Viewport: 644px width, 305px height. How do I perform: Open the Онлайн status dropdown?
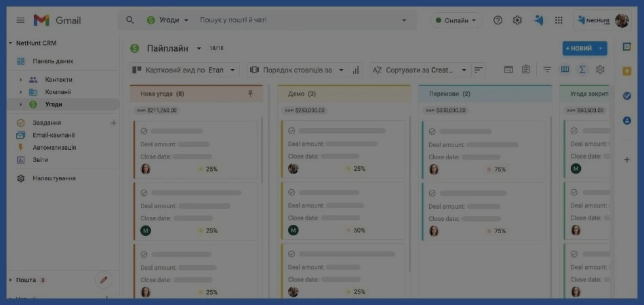click(x=456, y=20)
